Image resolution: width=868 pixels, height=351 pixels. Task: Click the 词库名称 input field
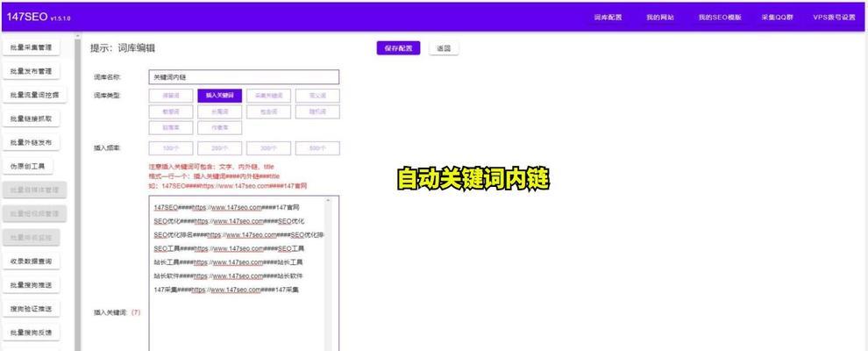[243, 77]
